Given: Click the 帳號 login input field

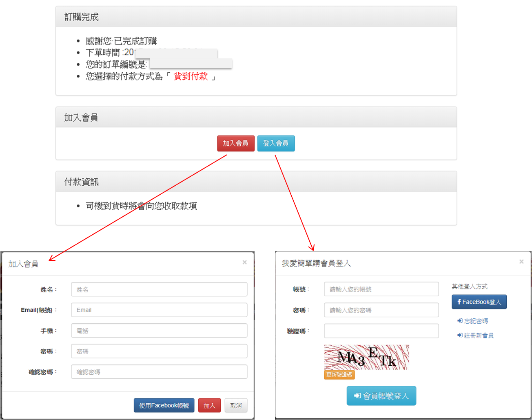Looking at the screenshot, I should 381,289.
